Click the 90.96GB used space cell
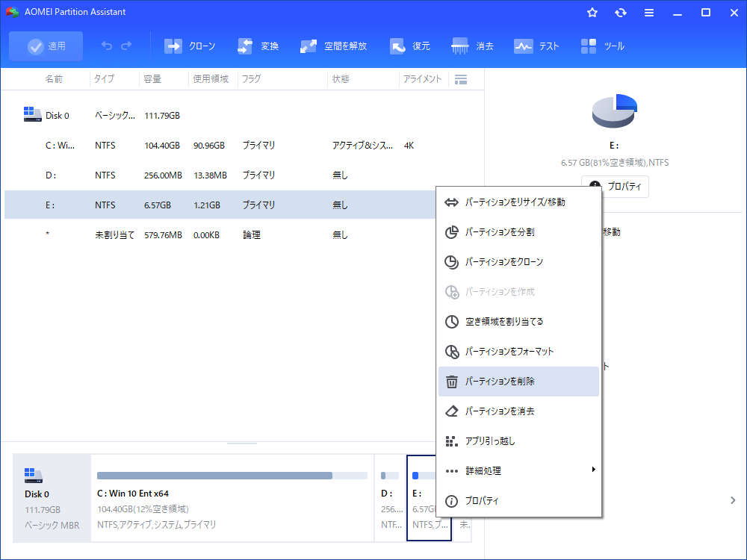The width and height of the screenshot is (747, 560). 208,146
